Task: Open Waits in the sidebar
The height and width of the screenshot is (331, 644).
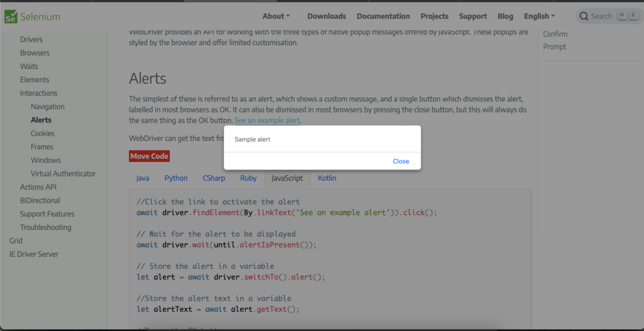Action: pyautogui.click(x=29, y=66)
